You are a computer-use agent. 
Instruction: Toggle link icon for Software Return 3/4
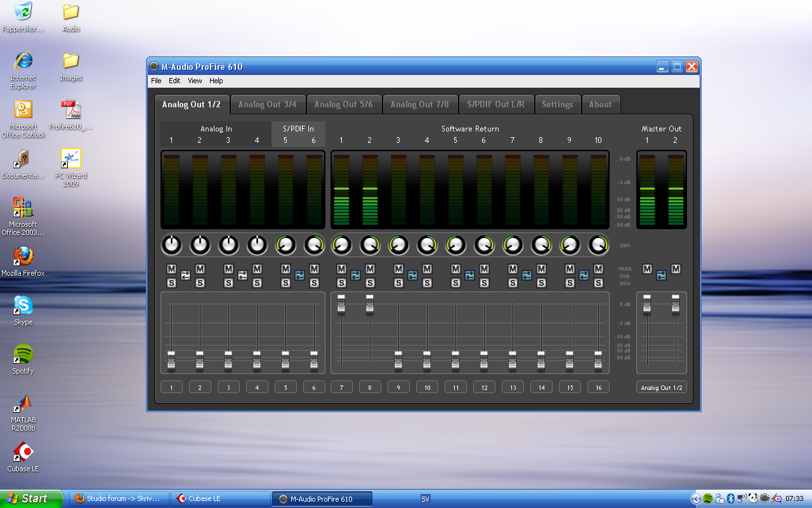pyautogui.click(x=412, y=275)
